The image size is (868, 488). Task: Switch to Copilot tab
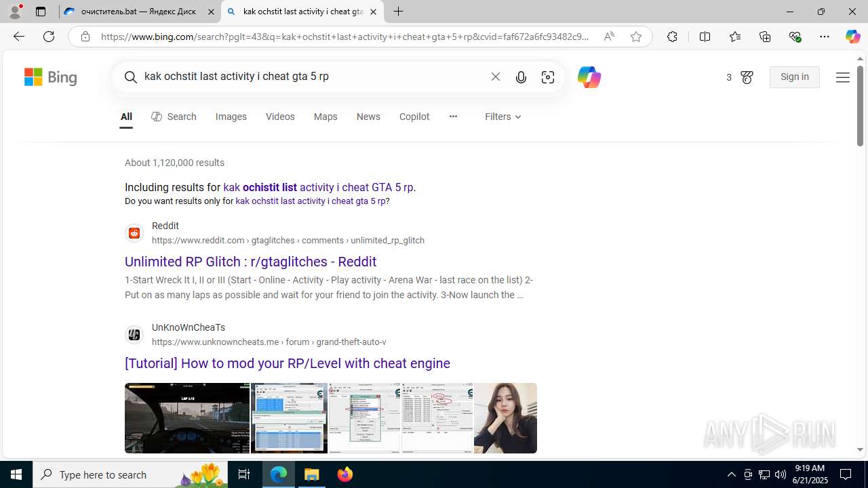(414, 117)
